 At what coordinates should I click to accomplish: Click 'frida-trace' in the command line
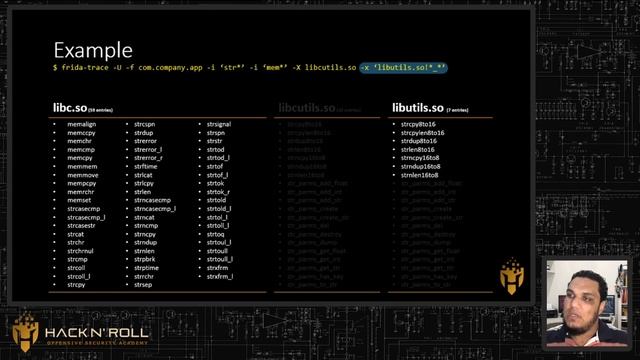(x=85, y=68)
